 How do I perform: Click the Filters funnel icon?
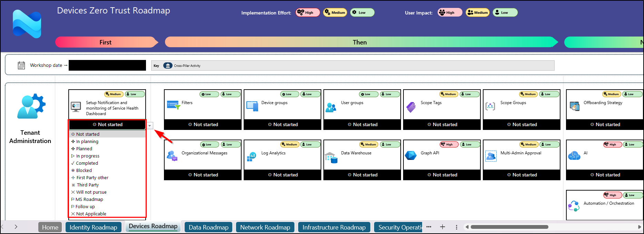(173, 105)
